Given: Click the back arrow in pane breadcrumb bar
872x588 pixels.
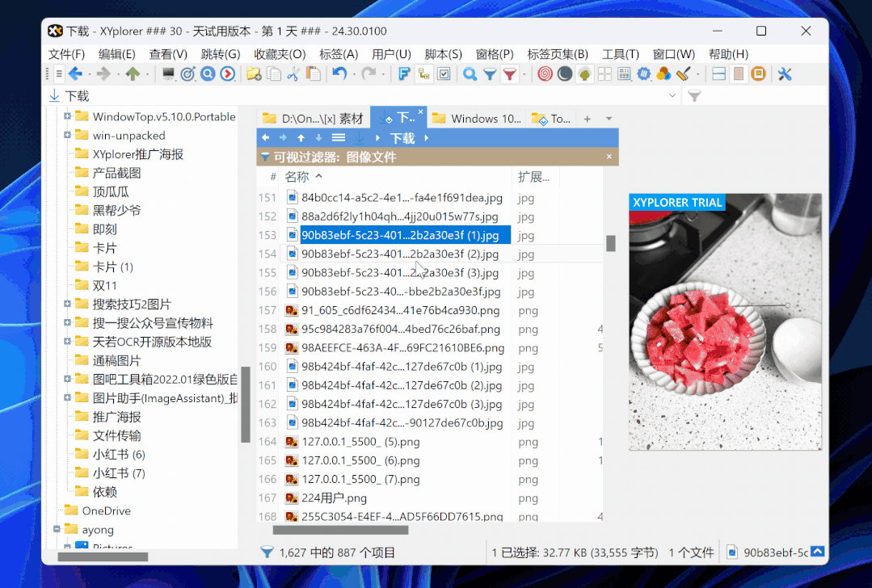Looking at the screenshot, I should coord(265,137).
